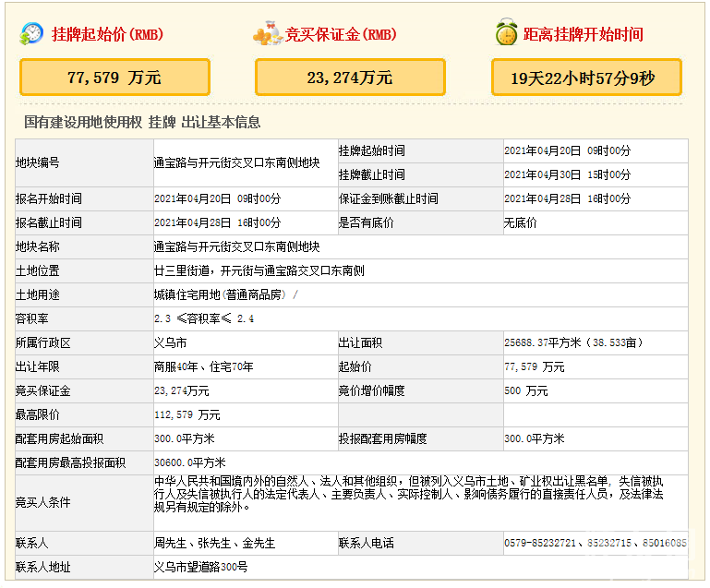The width and height of the screenshot is (710, 588).
Task: Click the address 义乌市望道路300号
Action: 200,567
